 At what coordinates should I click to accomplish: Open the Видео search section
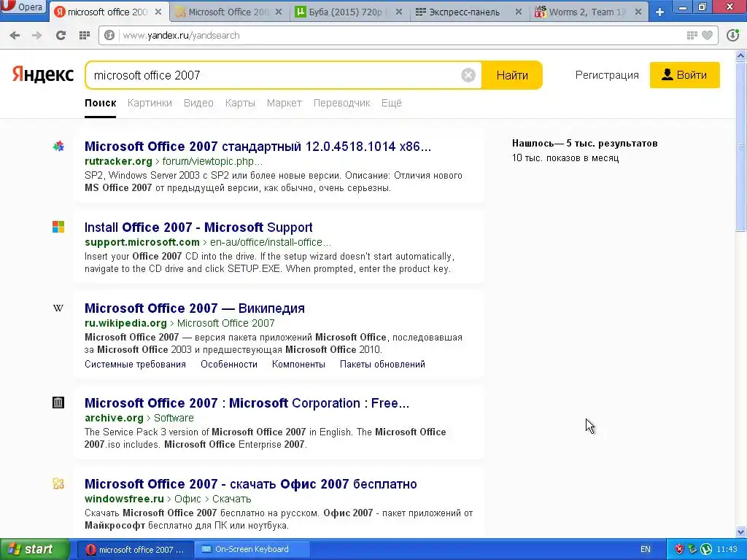pyautogui.click(x=198, y=103)
